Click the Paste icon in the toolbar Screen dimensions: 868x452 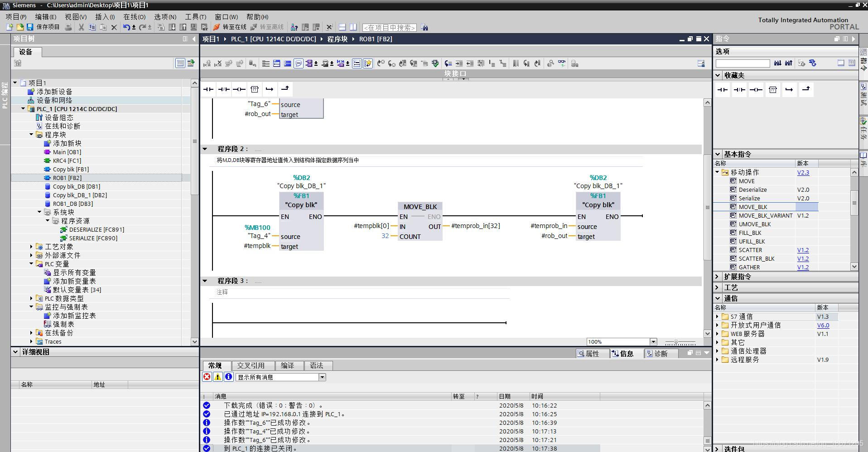pos(103,27)
